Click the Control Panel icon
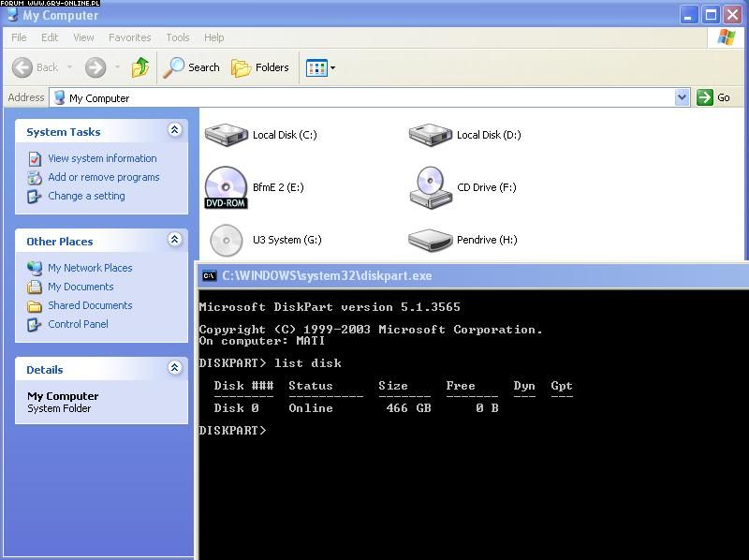Image resolution: width=749 pixels, height=560 pixels. [35, 325]
